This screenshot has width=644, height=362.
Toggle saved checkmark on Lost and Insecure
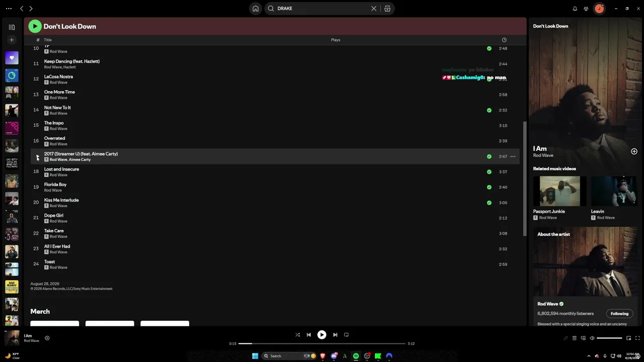click(489, 172)
